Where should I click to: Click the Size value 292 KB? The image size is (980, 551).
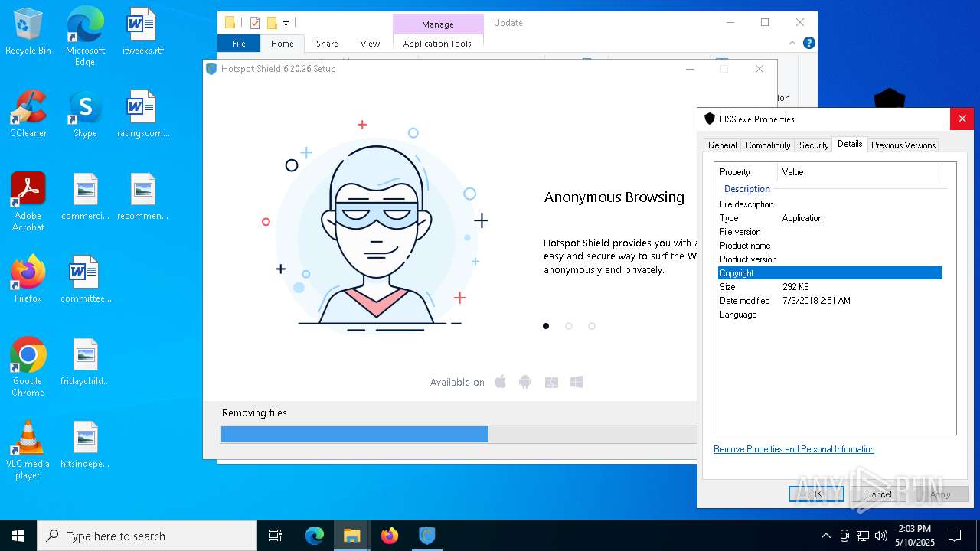click(x=795, y=287)
